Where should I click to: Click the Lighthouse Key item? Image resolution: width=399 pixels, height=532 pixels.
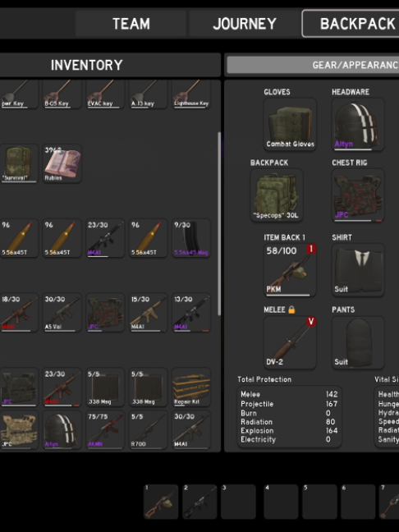click(191, 94)
